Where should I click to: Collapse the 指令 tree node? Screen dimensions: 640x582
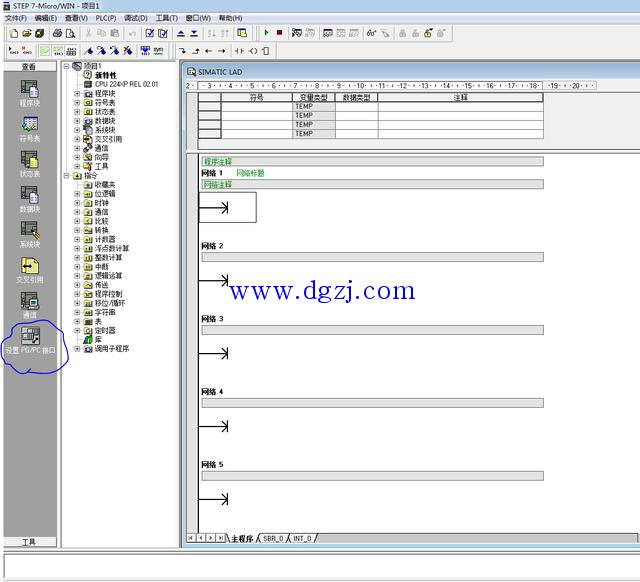tap(67, 175)
